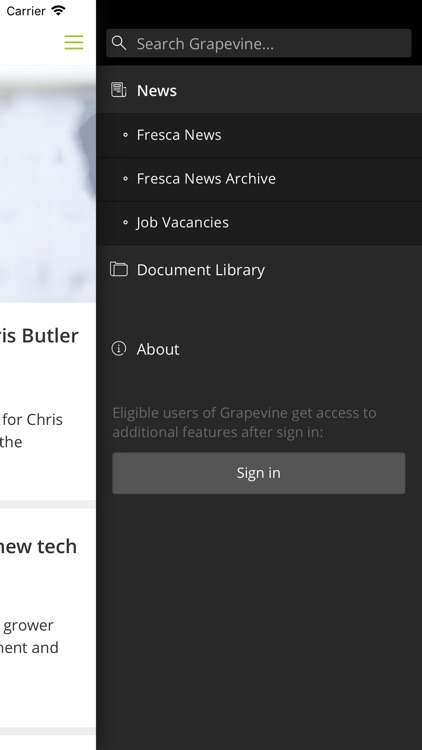Tap the blurred article header image
The width and height of the screenshot is (422, 750).
48,184
